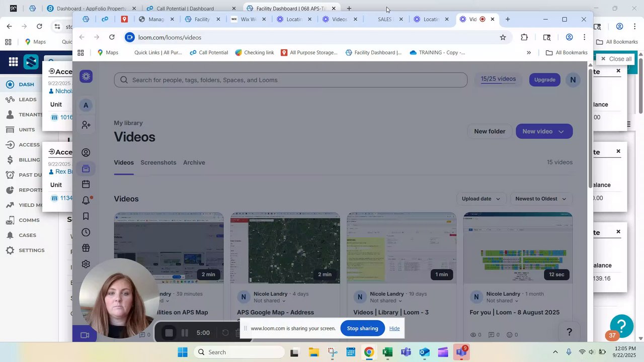Expand 'Not shared' on APS Google Map video

coord(270,301)
